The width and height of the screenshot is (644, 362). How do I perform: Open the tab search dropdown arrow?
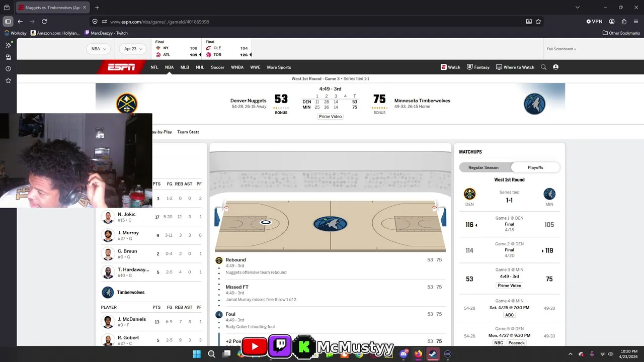tap(578, 8)
